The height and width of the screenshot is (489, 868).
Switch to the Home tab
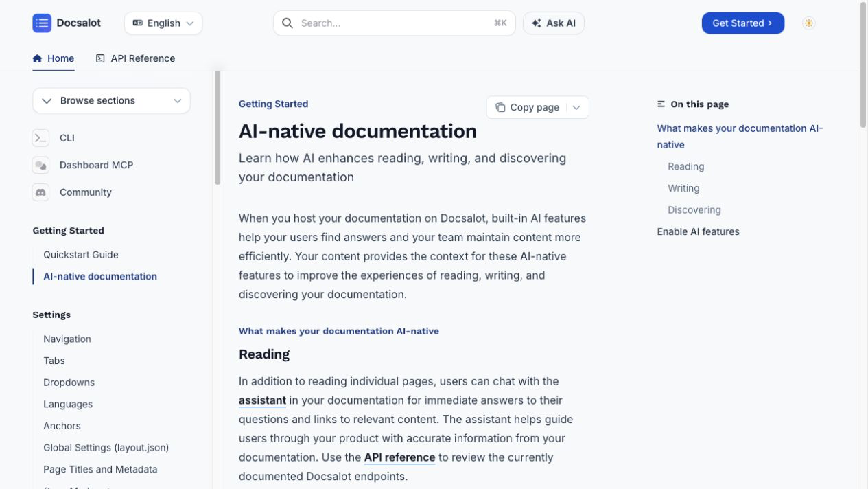point(54,58)
